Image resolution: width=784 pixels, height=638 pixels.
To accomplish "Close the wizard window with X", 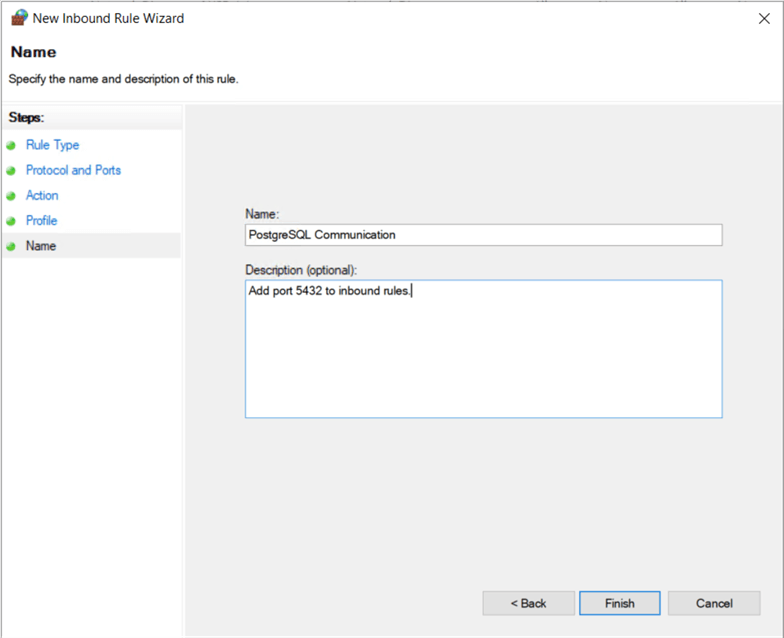I will 763,18.
